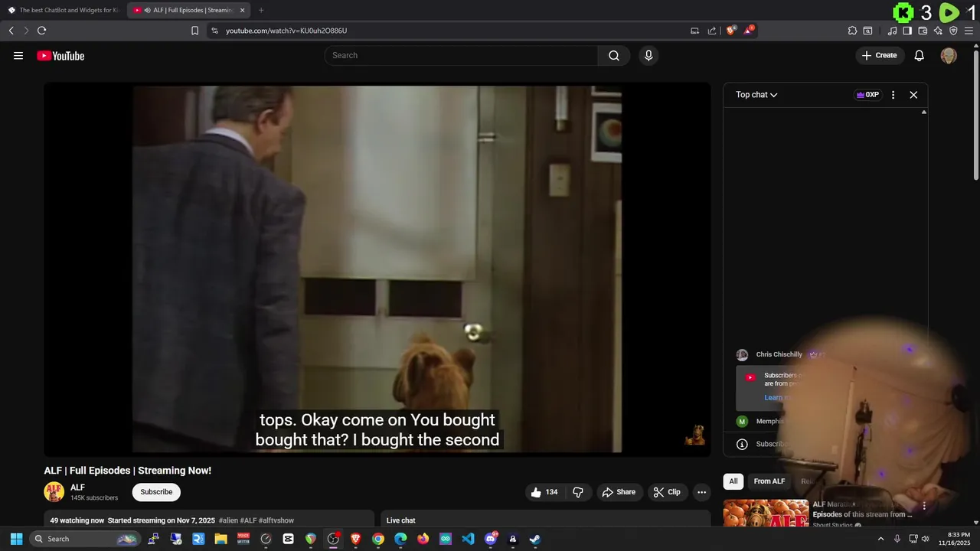Share the ALF video

(619, 492)
